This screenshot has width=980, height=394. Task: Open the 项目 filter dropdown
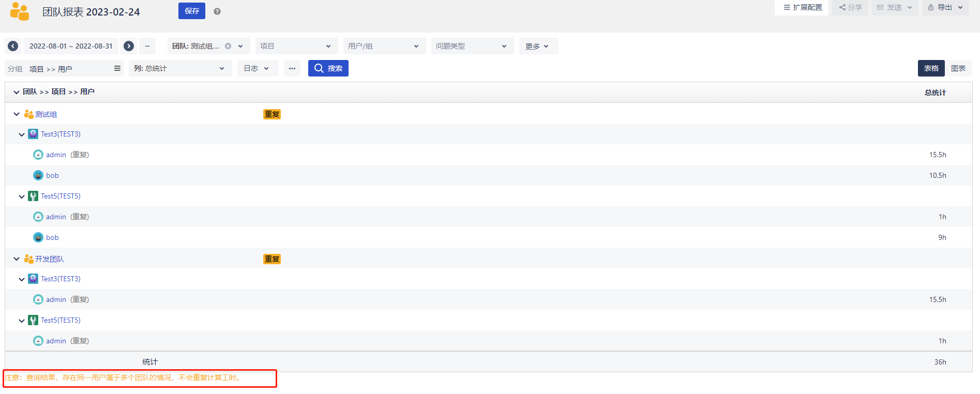(x=296, y=46)
